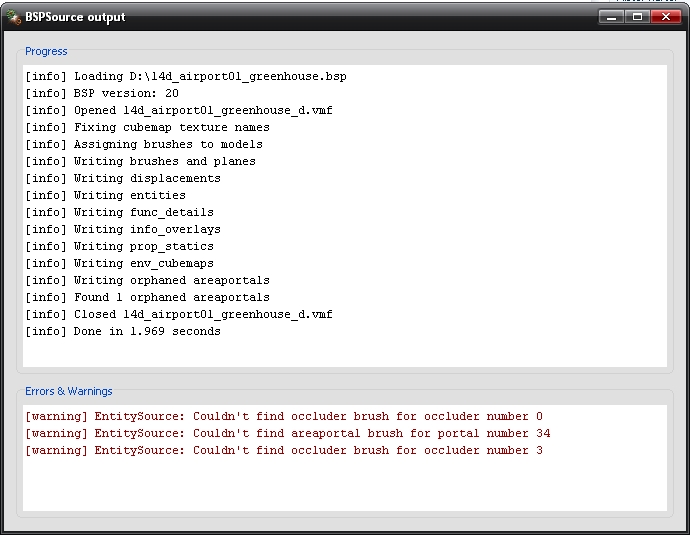Click the Fixing cubemap texture names line

[147, 128]
